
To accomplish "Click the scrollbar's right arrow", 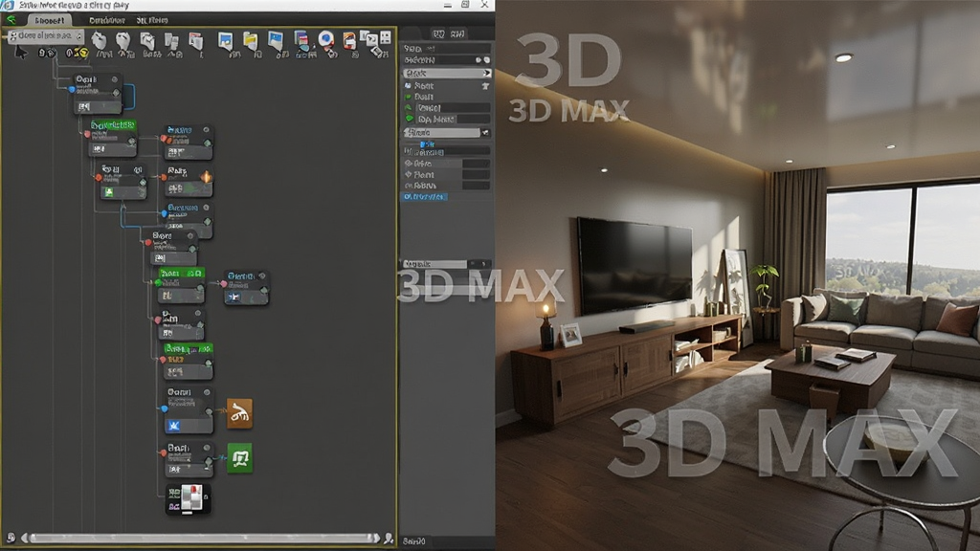I will point(375,538).
